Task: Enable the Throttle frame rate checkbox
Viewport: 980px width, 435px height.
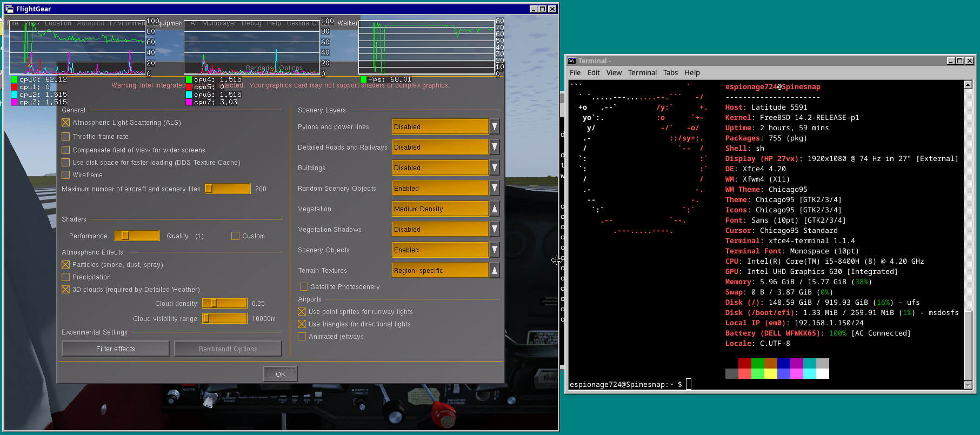Action: click(66, 137)
